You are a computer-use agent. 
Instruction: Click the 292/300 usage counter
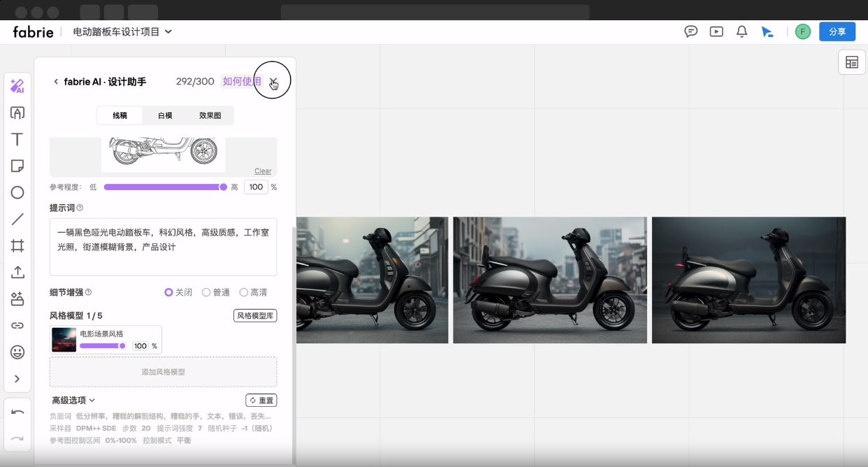pos(195,82)
